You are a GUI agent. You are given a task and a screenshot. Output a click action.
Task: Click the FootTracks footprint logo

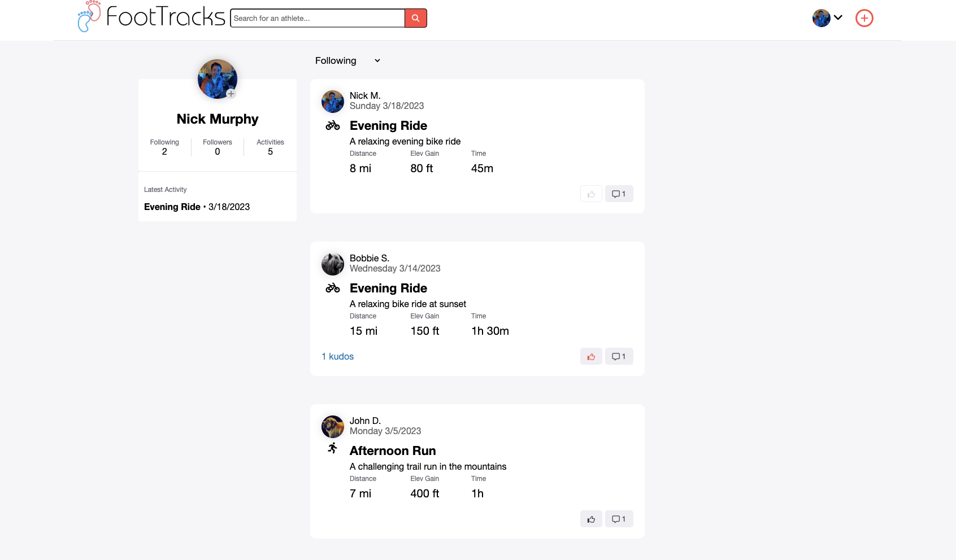(89, 16)
